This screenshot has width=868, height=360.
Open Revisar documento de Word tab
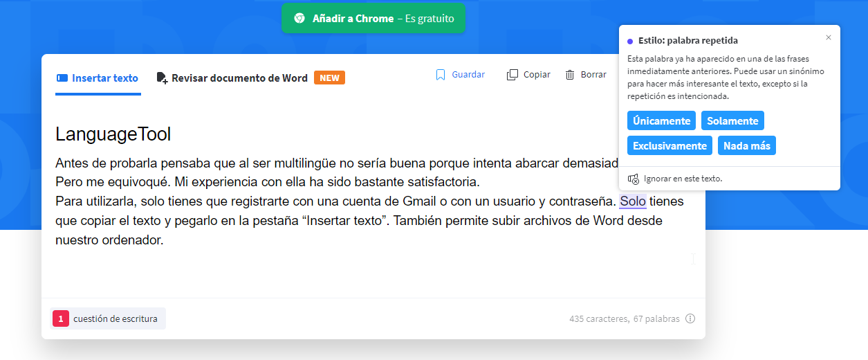click(x=239, y=78)
